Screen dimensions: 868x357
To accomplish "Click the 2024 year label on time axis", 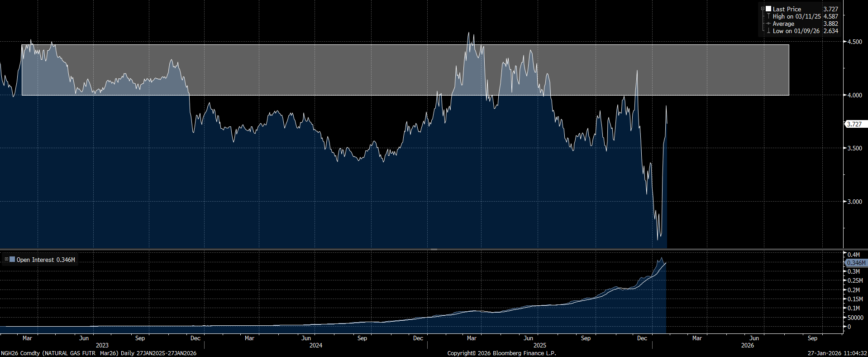I will pyautogui.click(x=315, y=345).
